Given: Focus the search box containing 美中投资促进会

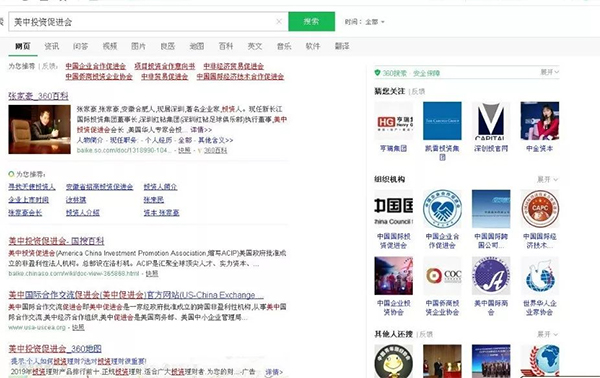Looking at the screenshot, I should pyautogui.click(x=148, y=21).
